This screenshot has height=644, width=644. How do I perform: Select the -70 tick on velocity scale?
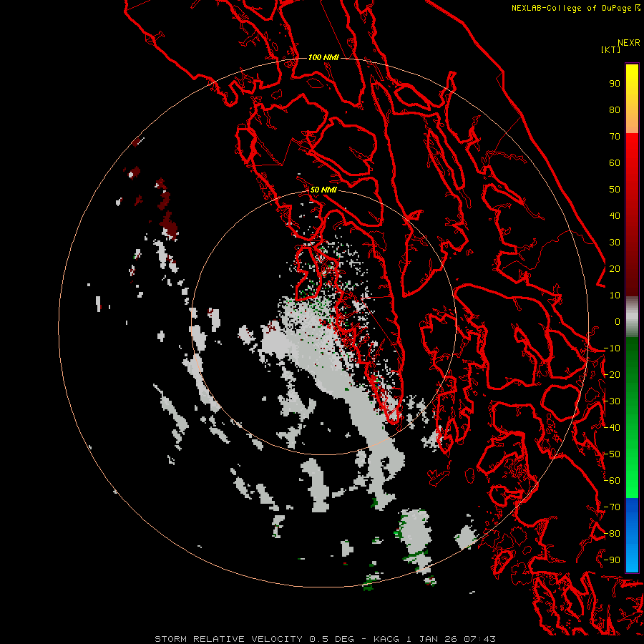612,507
